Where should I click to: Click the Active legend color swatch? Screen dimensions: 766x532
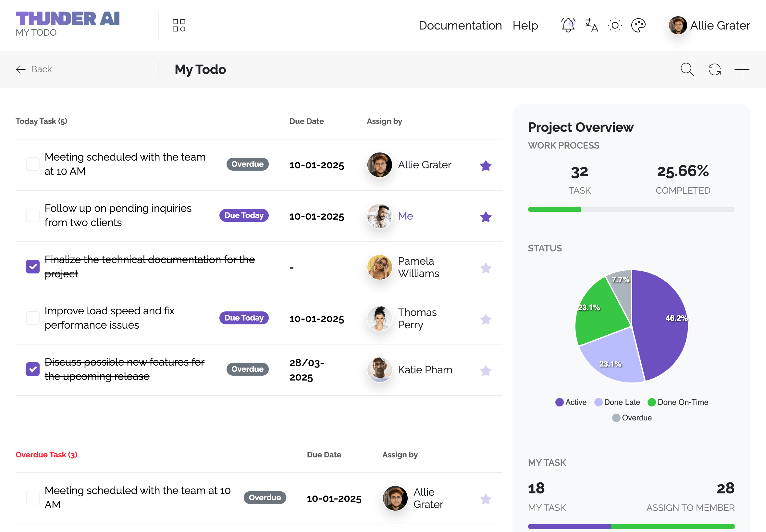point(559,402)
